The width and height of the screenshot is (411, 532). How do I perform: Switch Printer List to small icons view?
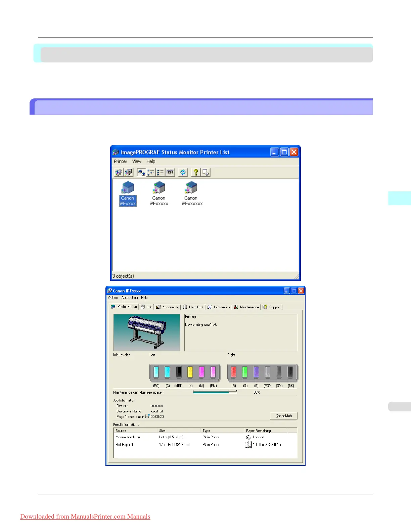click(x=151, y=172)
